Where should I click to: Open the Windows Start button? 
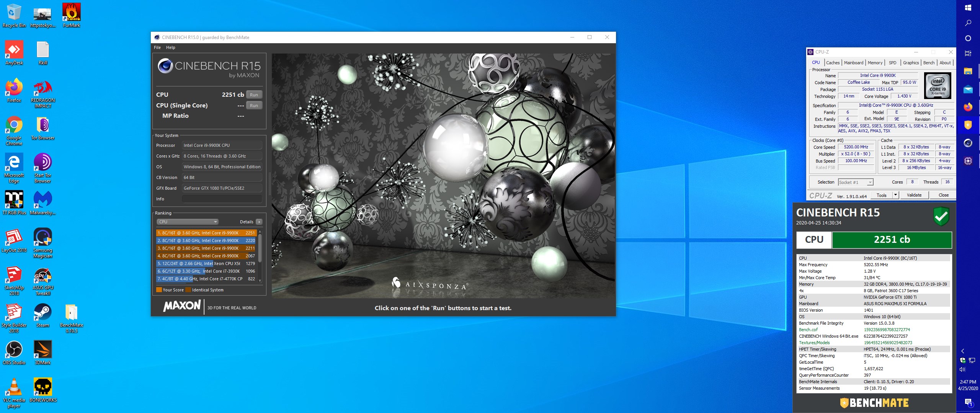click(968, 8)
